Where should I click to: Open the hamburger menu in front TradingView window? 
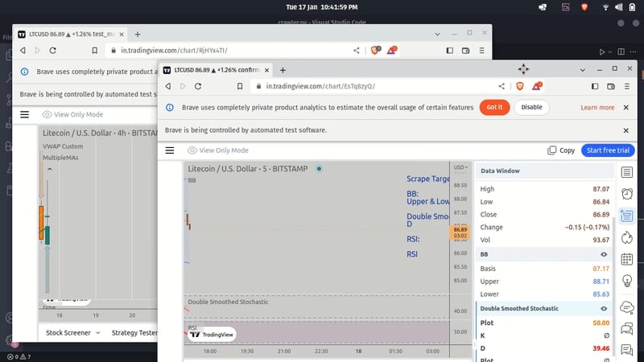pyautogui.click(x=170, y=150)
